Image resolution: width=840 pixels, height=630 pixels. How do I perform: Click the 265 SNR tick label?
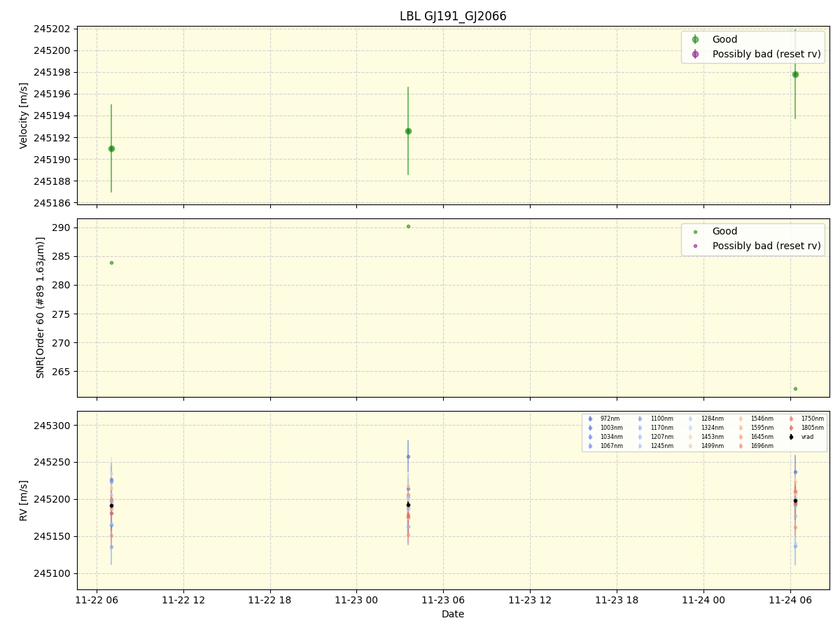coord(62,372)
